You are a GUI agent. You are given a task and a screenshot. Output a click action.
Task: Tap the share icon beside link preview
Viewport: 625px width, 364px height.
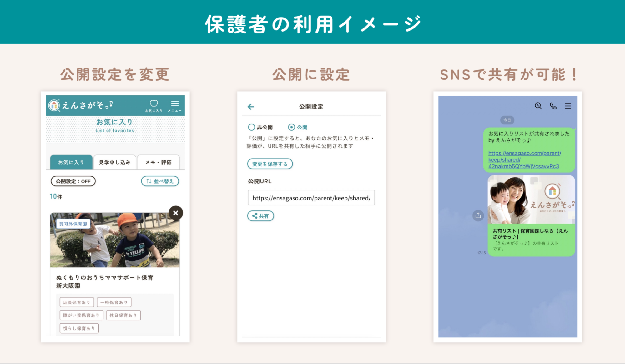(478, 215)
